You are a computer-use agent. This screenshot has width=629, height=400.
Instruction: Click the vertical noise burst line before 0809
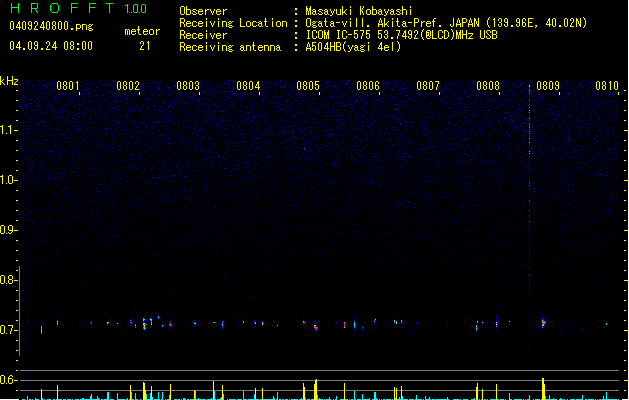[530, 225]
